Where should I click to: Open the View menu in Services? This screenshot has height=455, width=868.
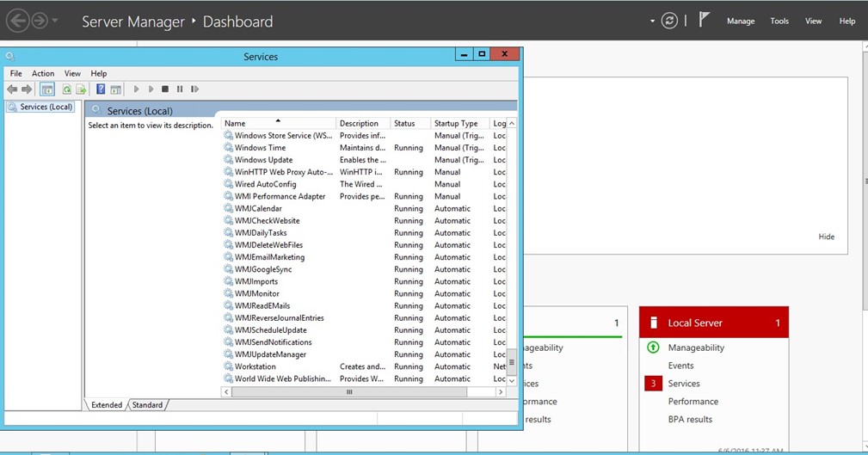pos(72,73)
